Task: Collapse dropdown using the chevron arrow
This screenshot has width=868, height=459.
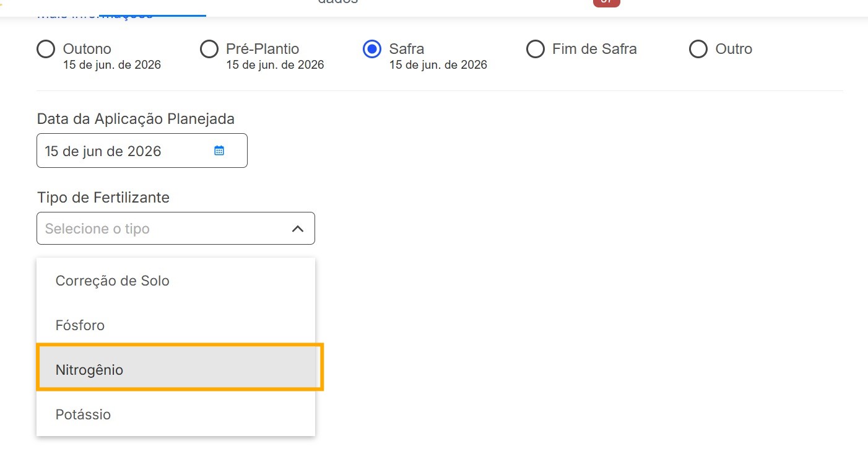Action: (298, 229)
